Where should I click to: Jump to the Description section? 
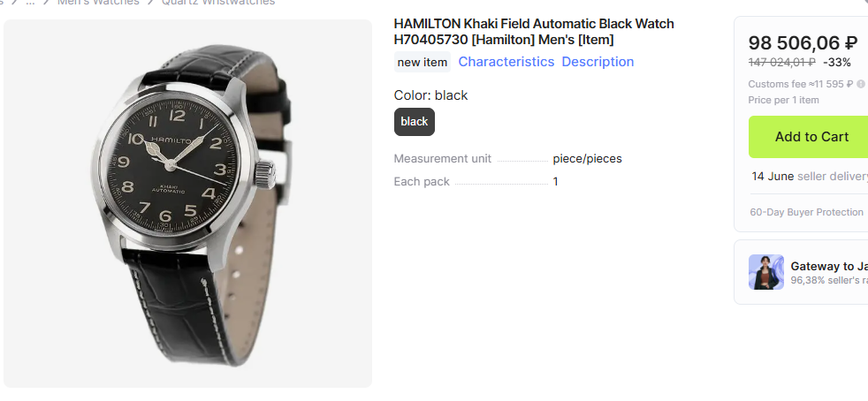598,62
